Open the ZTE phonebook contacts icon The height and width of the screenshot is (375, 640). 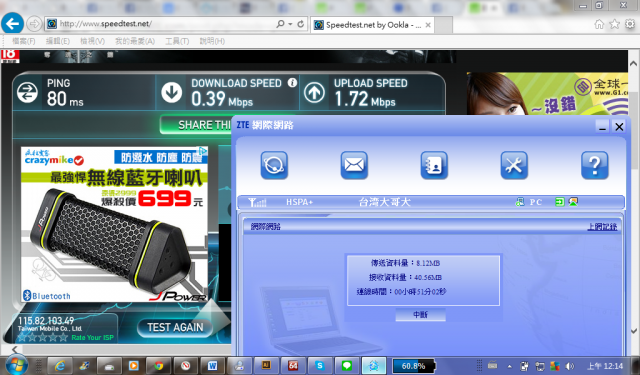(434, 165)
